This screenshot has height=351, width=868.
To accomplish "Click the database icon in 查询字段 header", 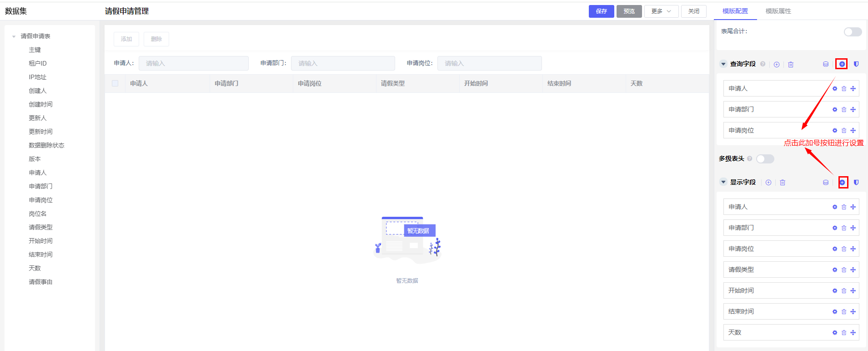I will click(x=826, y=64).
